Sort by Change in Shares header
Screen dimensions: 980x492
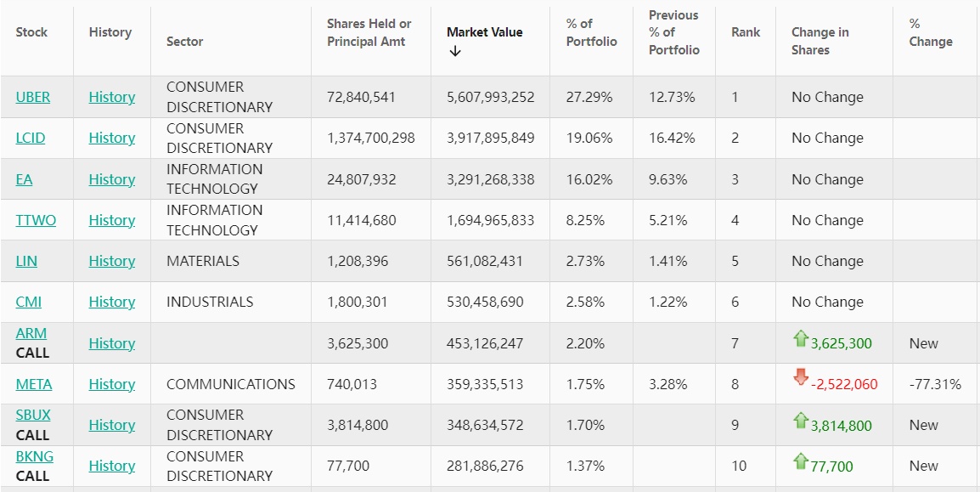pos(819,41)
